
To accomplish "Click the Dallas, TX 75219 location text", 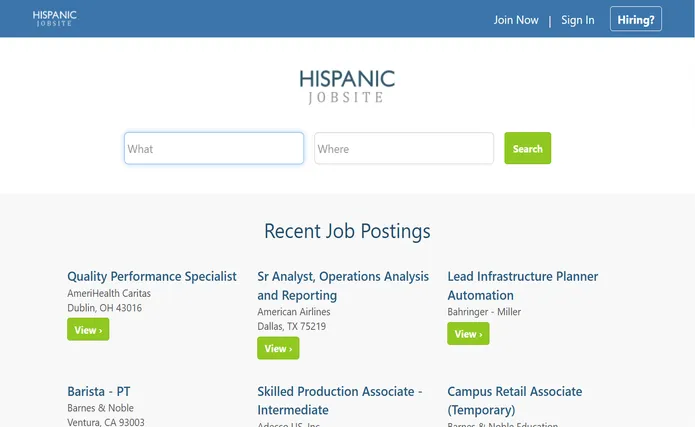I will (x=292, y=326).
